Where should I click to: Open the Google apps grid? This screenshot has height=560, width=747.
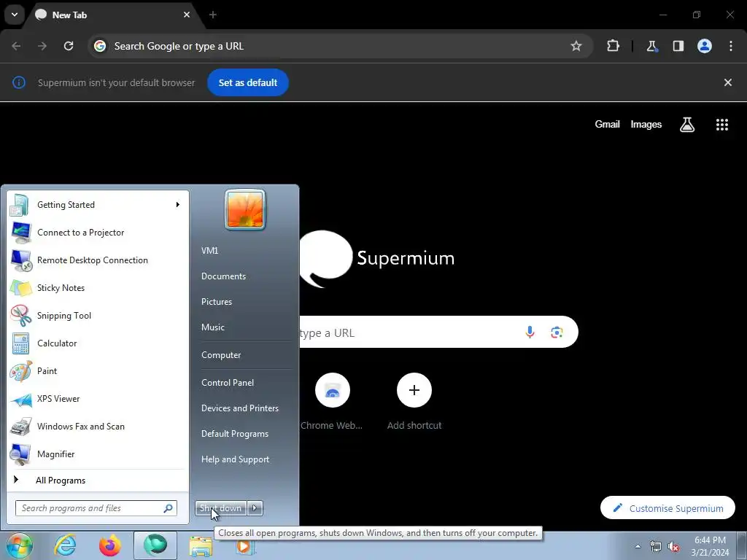click(x=722, y=125)
